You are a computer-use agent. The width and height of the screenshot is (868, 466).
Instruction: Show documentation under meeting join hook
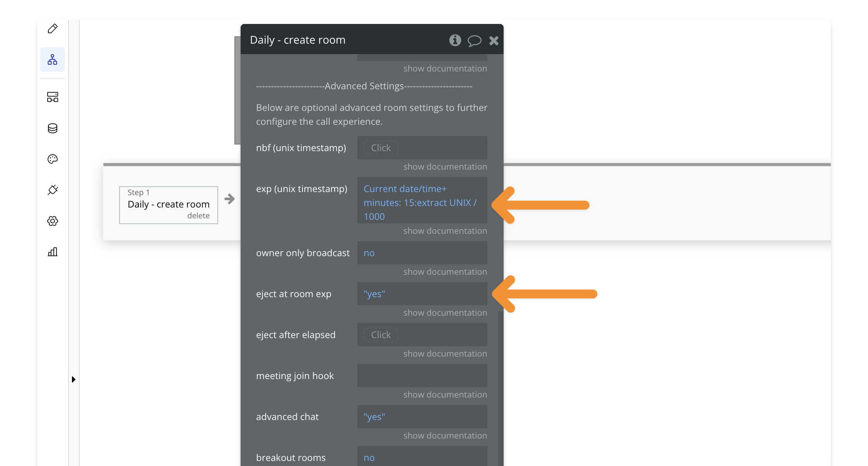coord(445,395)
